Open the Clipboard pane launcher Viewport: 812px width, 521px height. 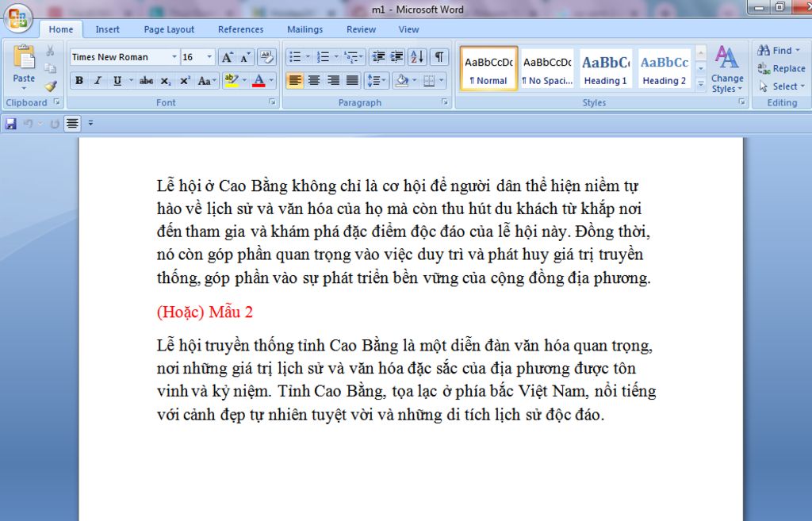pyautogui.click(x=57, y=102)
